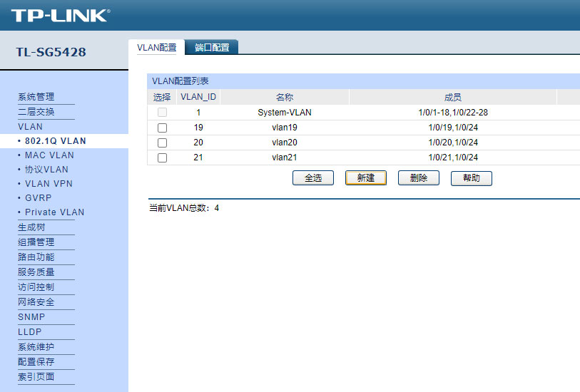
Task: Click the SNMP menu item
Action: coord(31,317)
